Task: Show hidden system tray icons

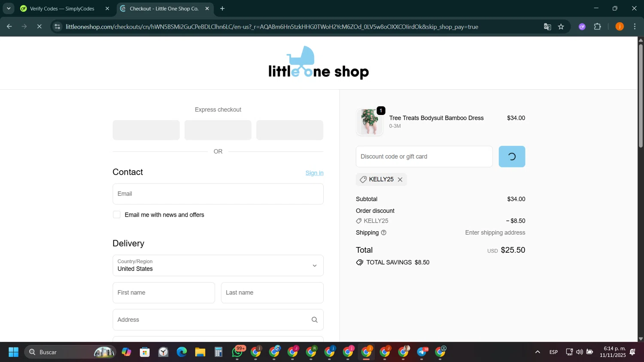Action: (538, 352)
